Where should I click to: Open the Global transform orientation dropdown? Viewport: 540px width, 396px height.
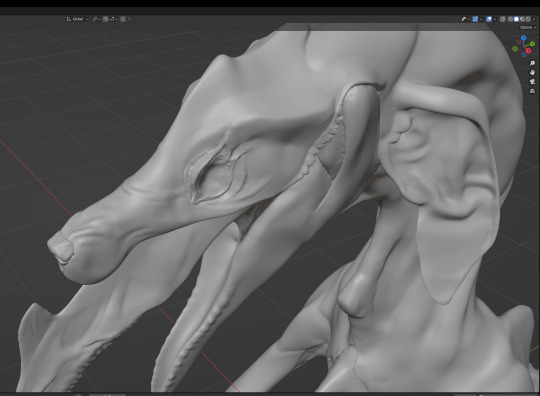77,19
